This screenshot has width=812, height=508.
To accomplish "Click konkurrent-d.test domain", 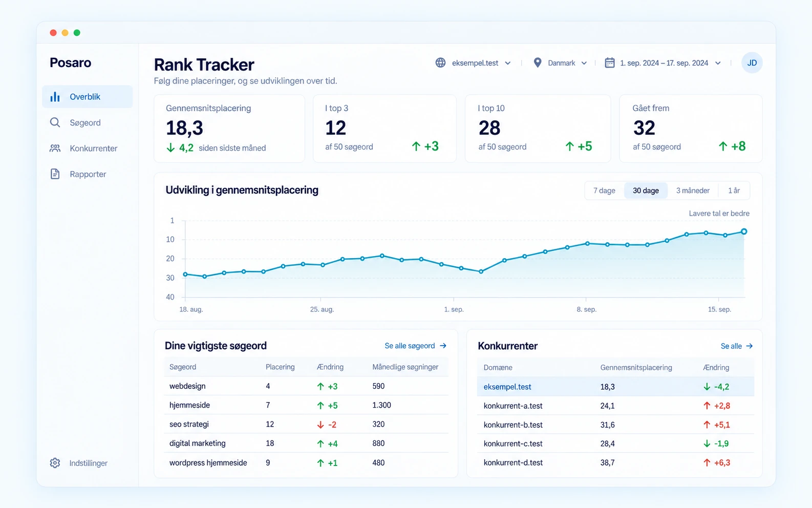I will (x=513, y=462).
